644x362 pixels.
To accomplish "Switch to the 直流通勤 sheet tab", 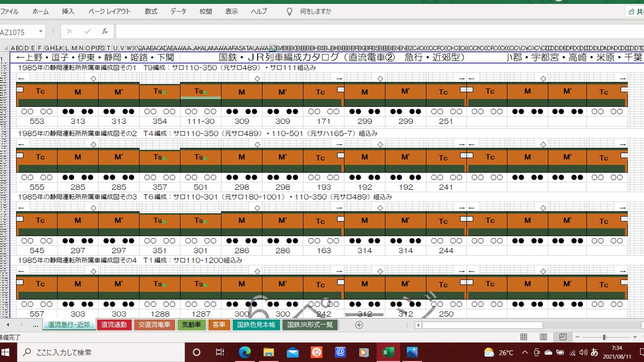I will 114,324.
